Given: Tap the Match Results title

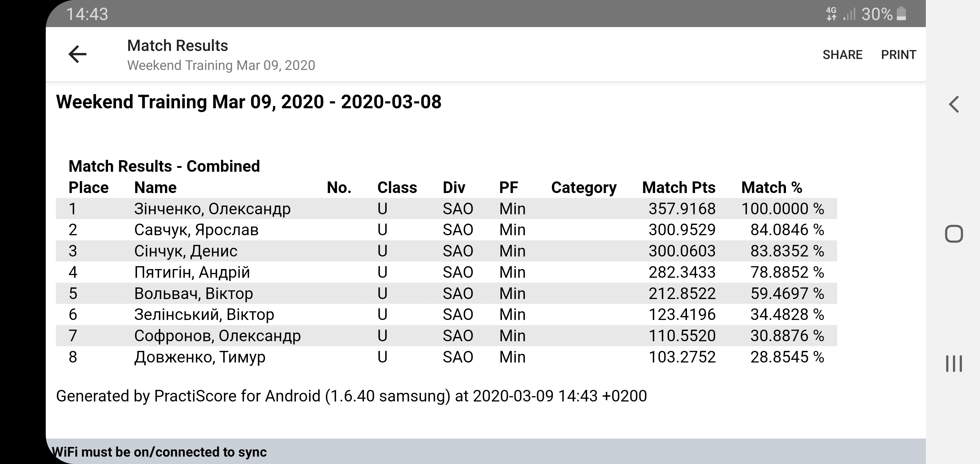Looking at the screenshot, I should coord(177,46).
